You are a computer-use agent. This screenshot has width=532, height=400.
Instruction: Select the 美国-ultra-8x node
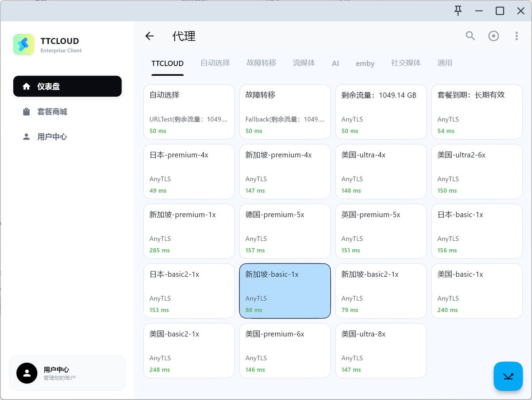click(x=381, y=351)
